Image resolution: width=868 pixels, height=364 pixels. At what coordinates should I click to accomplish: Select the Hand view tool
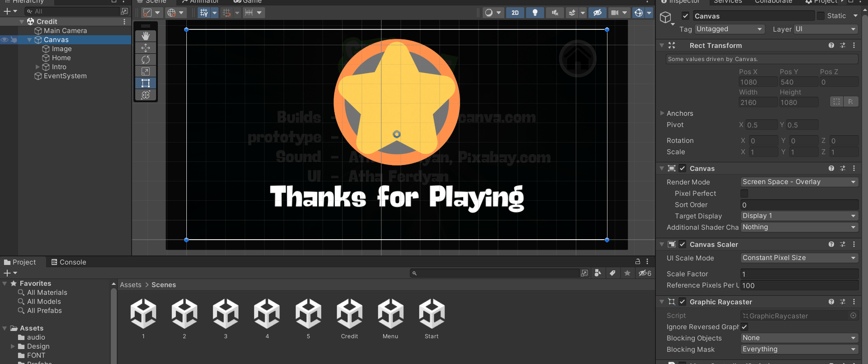tap(146, 36)
